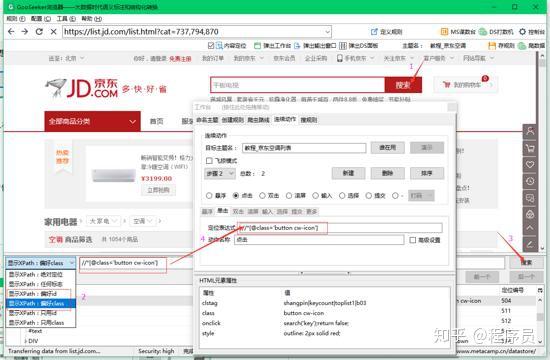Open the 配置 menu

40,19
